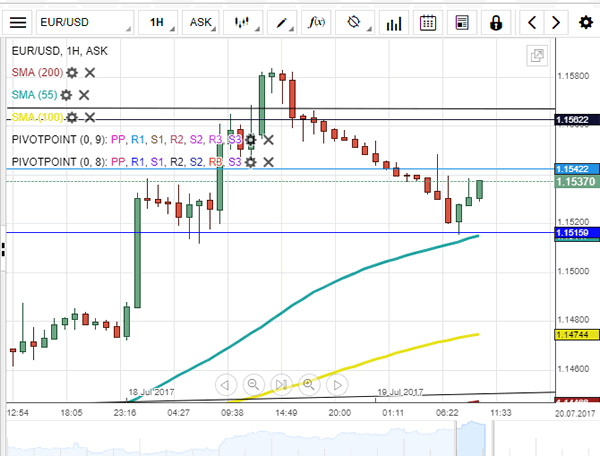600x457 pixels.
Task: Open the calendar date picker icon
Action: (428, 23)
